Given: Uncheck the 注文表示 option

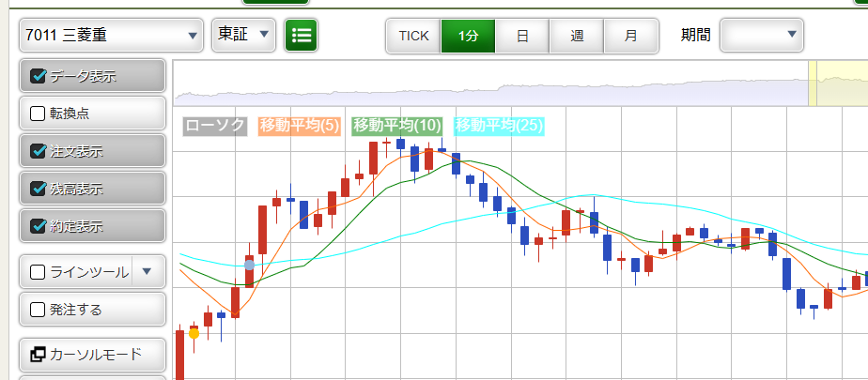Looking at the screenshot, I should [x=39, y=151].
